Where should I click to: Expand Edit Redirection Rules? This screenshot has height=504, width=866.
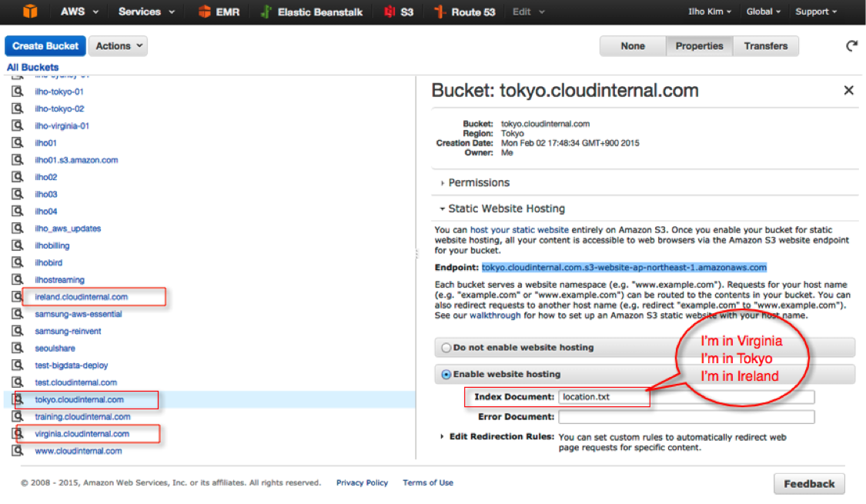497,436
